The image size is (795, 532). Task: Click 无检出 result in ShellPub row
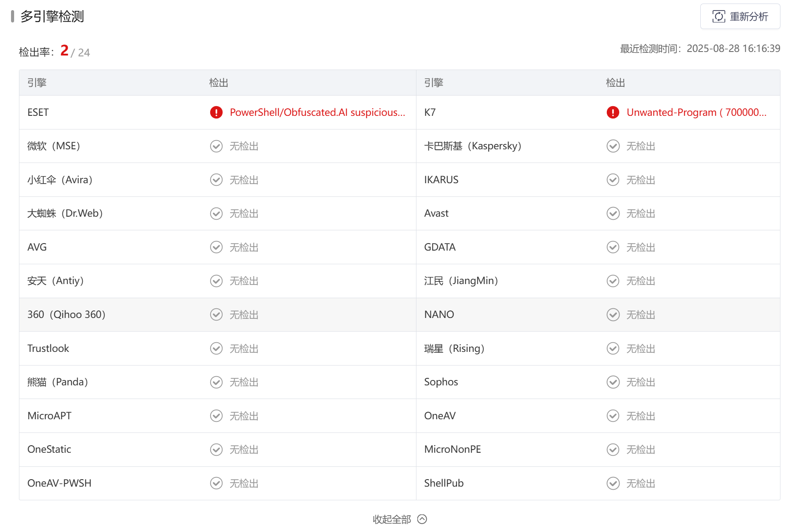click(x=641, y=483)
